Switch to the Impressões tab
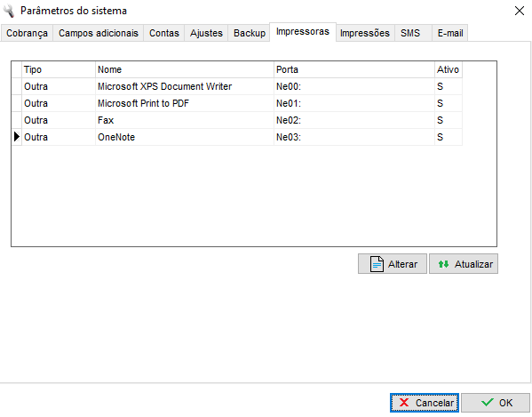 click(x=365, y=33)
